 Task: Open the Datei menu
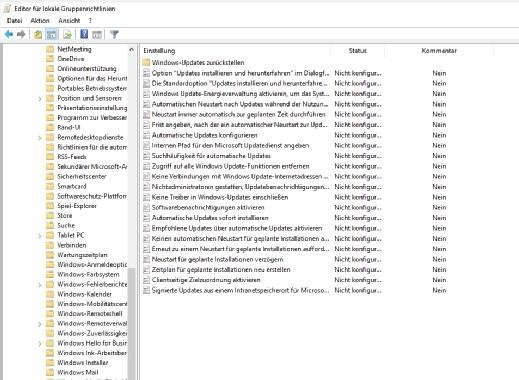pos(14,21)
